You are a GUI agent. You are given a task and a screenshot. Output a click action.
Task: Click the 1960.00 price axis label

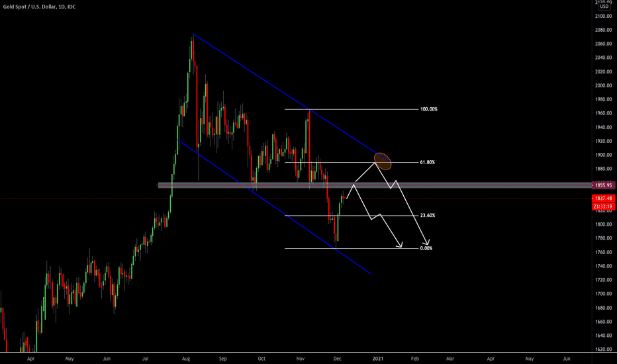pyautogui.click(x=604, y=113)
